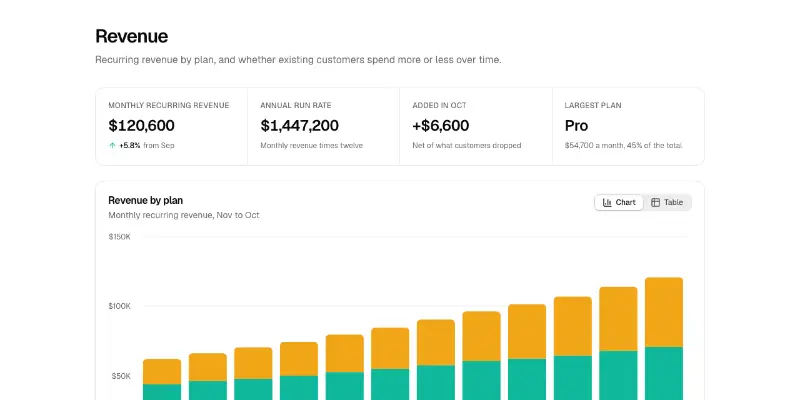This screenshot has width=800, height=400.
Task: Click the Revenue page heading
Action: point(132,36)
